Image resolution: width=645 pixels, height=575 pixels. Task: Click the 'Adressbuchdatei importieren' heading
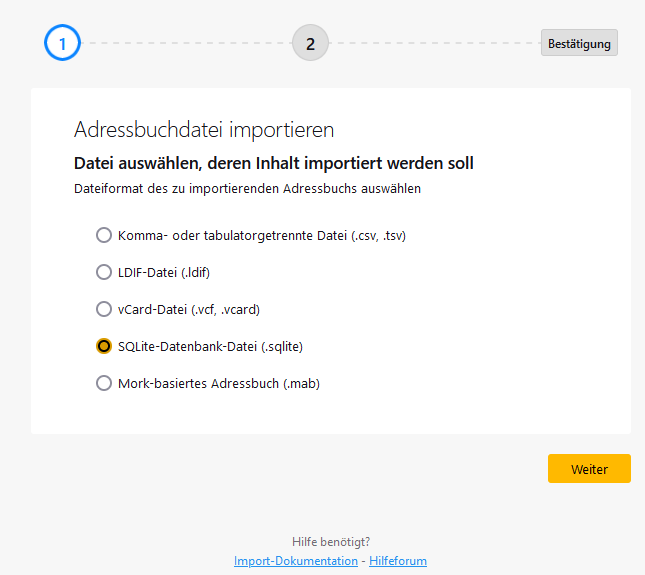click(x=204, y=130)
